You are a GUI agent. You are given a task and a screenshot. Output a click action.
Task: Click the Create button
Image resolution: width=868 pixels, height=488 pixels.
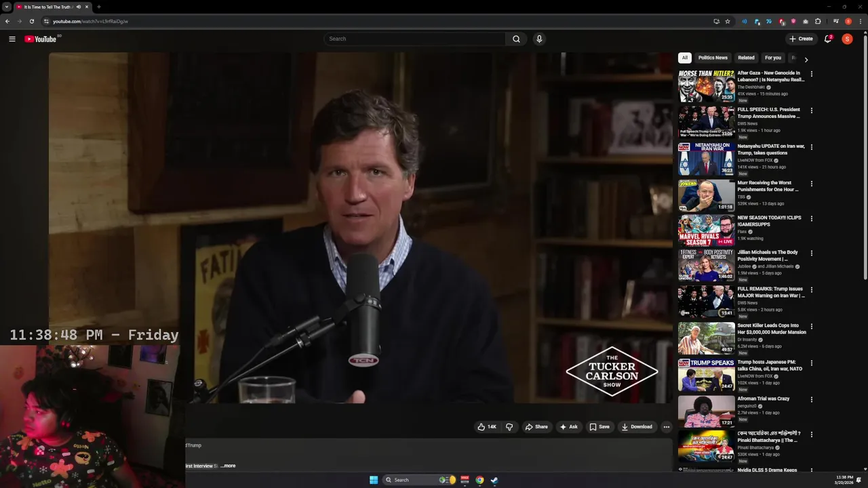tap(801, 39)
